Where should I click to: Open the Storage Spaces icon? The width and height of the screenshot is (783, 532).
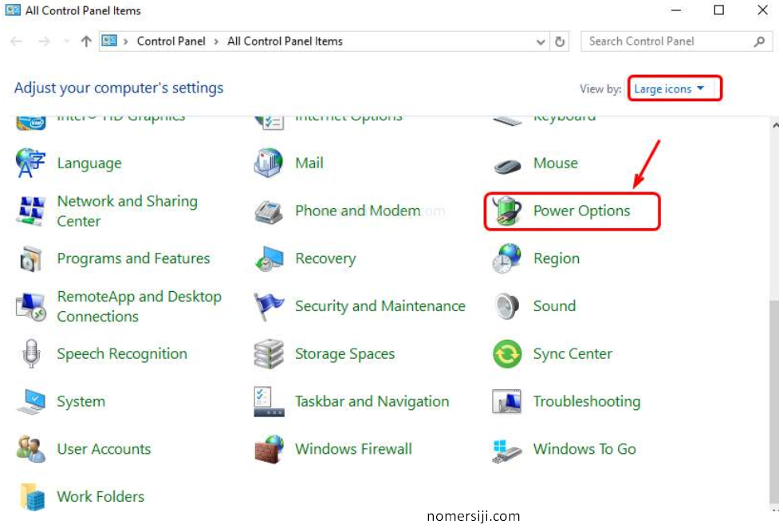click(269, 353)
